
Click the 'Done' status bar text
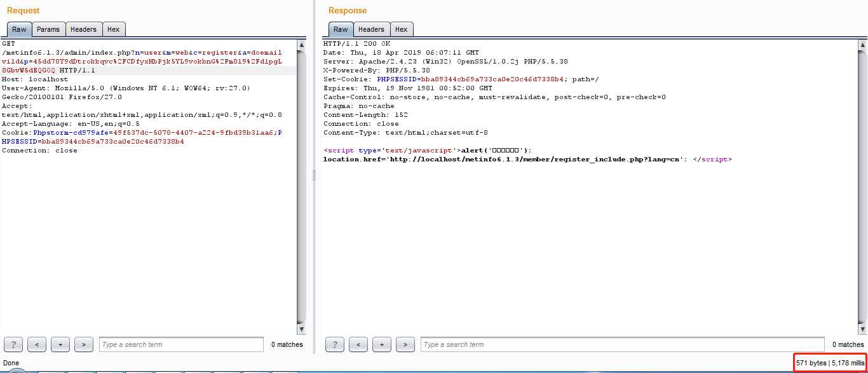(11, 363)
